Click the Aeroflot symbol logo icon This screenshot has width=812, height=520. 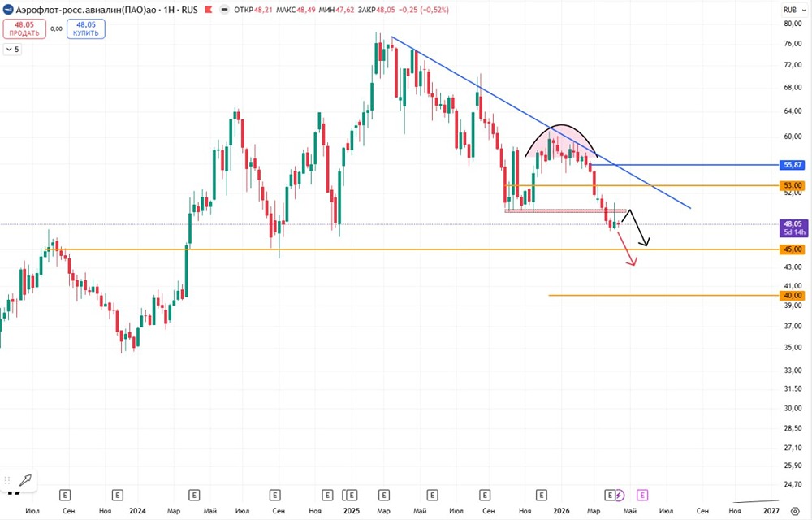pos(8,10)
